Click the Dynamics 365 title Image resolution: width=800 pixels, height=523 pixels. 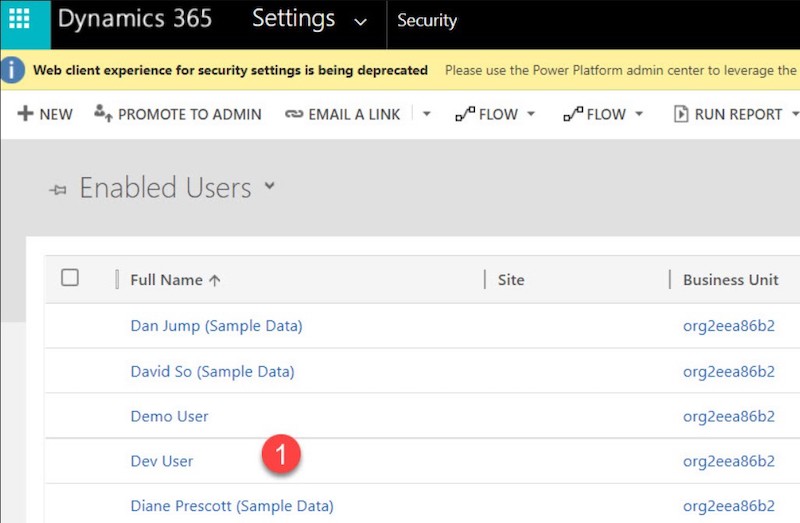tap(135, 18)
